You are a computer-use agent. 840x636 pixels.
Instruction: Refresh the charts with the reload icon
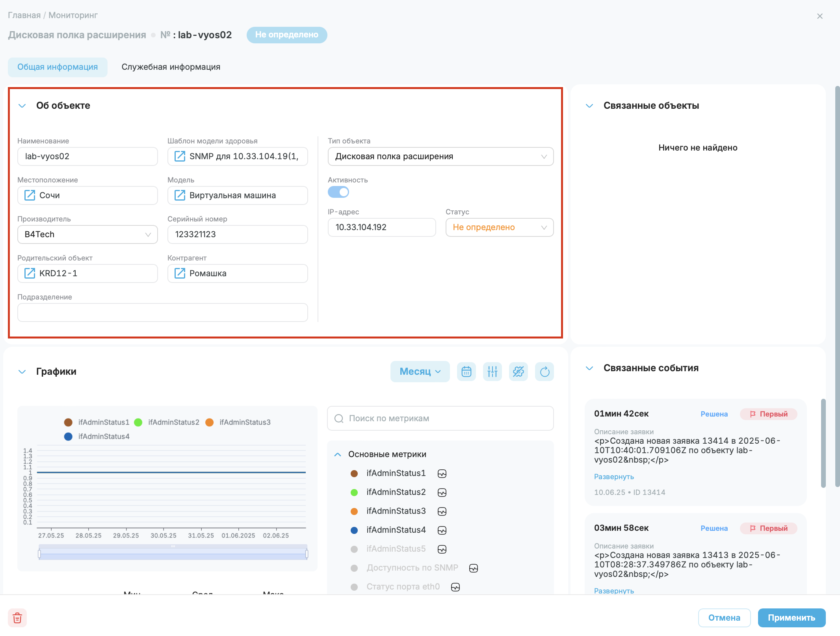coord(545,372)
